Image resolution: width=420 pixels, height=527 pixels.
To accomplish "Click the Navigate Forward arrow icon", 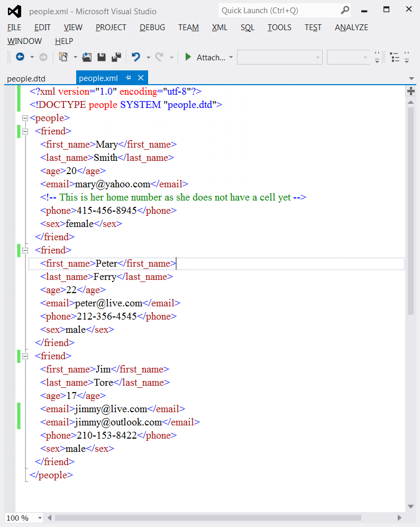I will (43, 57).
